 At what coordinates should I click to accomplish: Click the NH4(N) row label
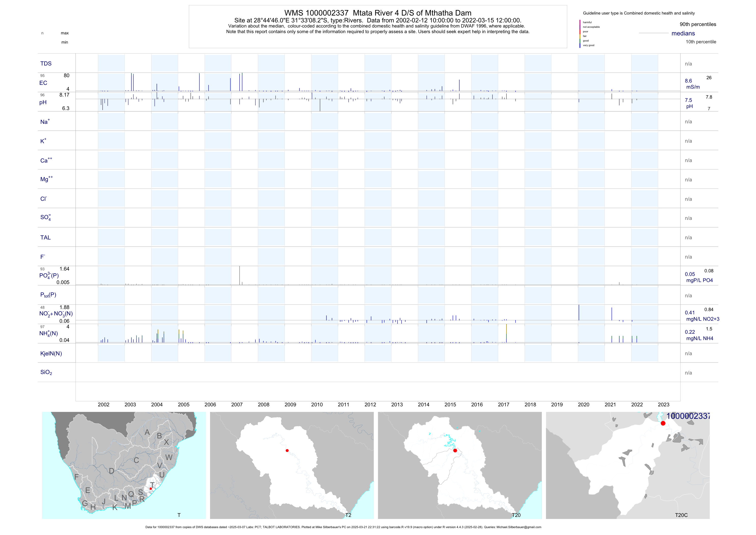point(48,333)
